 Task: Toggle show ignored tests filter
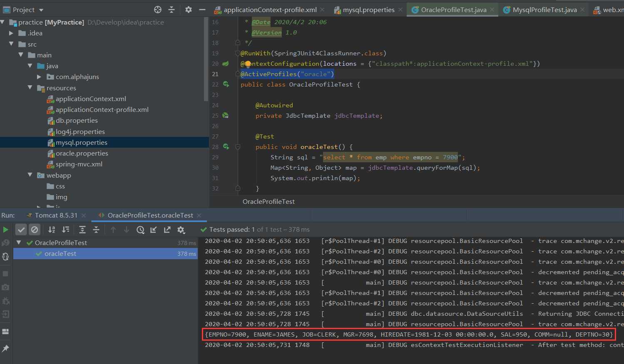(x=35, y=230)
